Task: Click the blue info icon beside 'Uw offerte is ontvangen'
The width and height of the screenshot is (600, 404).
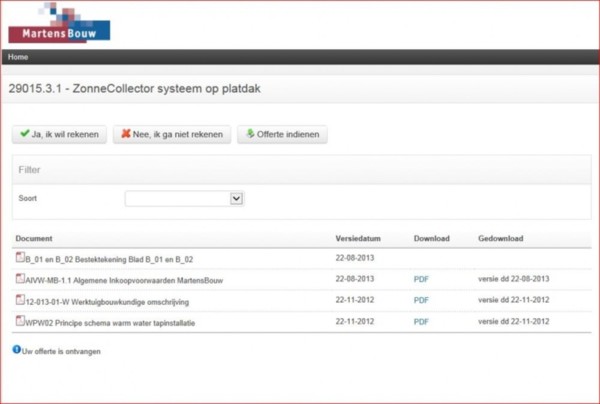Action: click(17, 350)
